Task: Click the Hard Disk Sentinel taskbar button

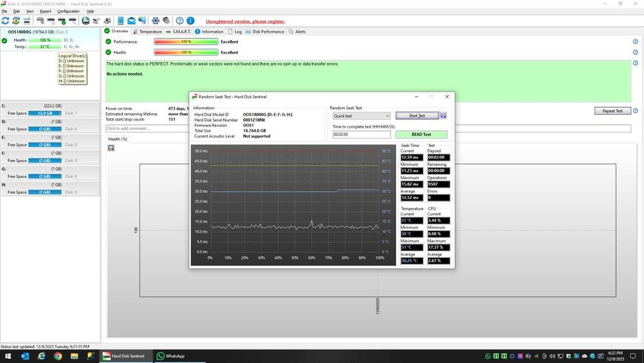Action: [126, 356]
